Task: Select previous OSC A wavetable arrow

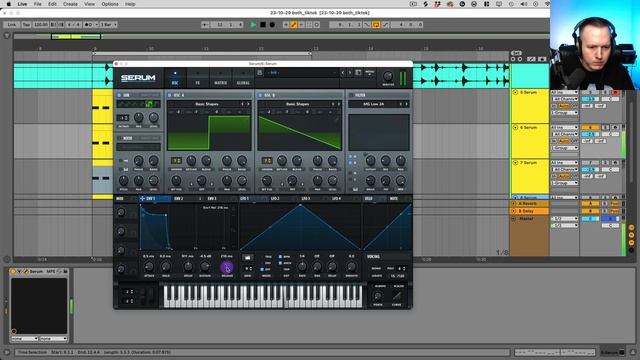Action: [242, 104]
